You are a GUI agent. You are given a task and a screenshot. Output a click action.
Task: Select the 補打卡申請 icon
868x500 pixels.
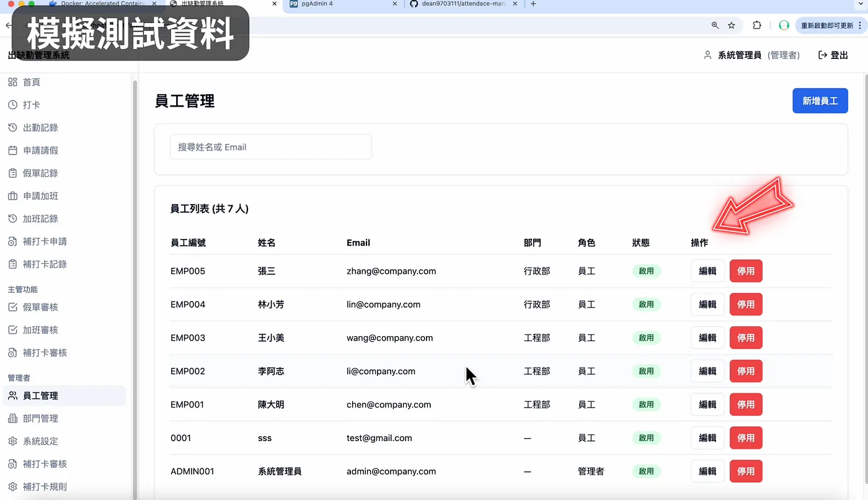[12, 241]
